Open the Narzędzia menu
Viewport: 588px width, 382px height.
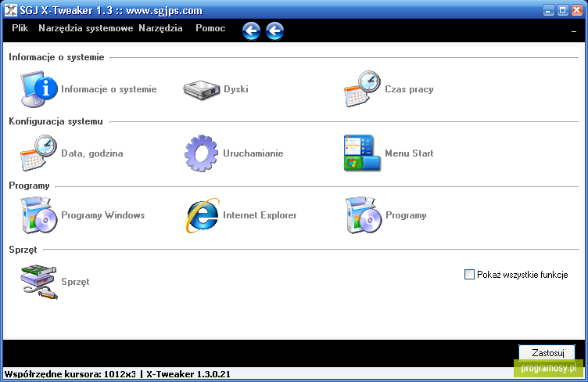(160, 28)
